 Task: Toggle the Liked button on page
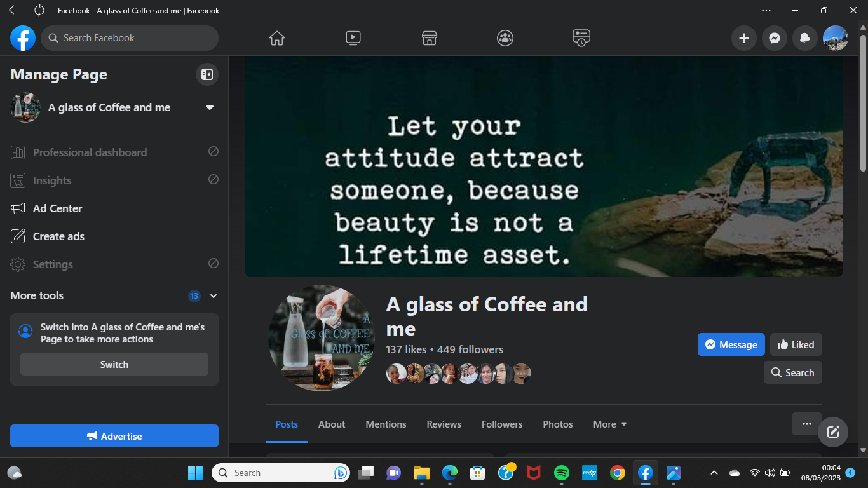[x=796, y=344]
